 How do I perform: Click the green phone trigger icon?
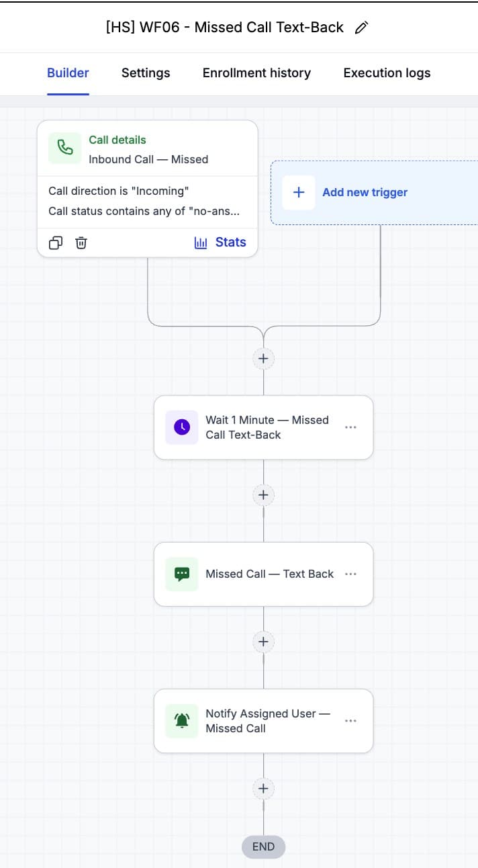[x=65, y=147]
